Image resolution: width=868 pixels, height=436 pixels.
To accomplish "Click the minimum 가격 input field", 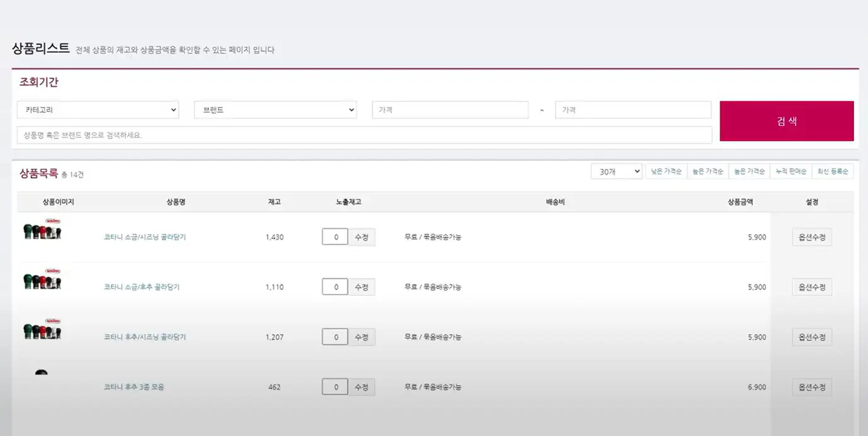I will pyautogui.click(x=450, y=110).
